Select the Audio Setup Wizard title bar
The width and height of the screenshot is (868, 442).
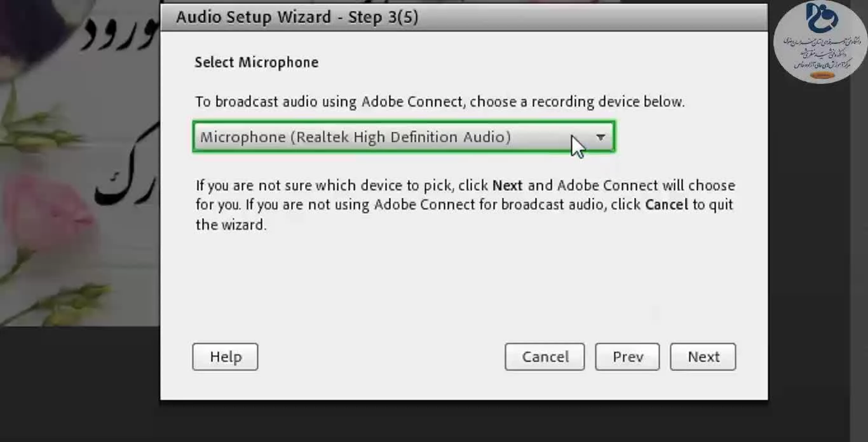[x=464, y=17]
